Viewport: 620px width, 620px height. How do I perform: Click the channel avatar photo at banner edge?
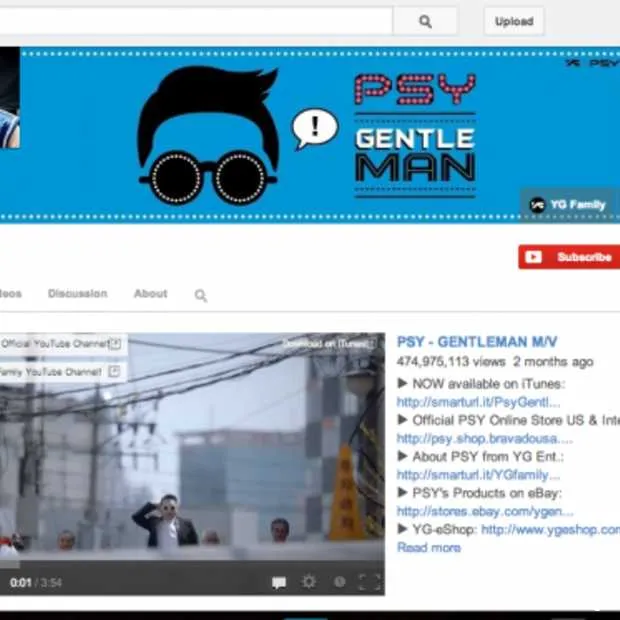(x=10, y=98)
